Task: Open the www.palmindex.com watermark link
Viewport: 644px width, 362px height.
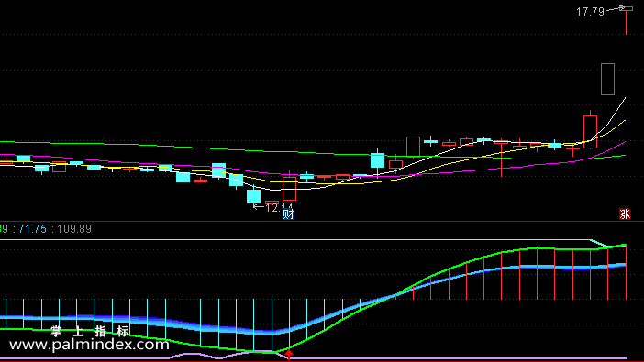Action: click(x=89, y=345)
